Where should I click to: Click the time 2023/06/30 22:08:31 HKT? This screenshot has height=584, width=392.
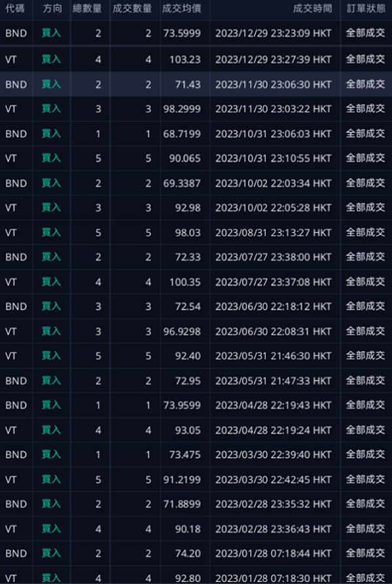coord(274,331)
